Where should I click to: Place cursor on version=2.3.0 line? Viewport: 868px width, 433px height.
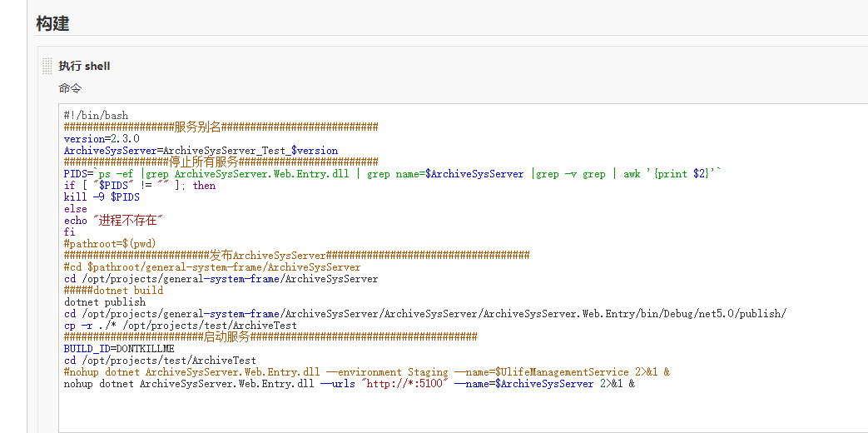pyautogui.click(x=102, y=139)
